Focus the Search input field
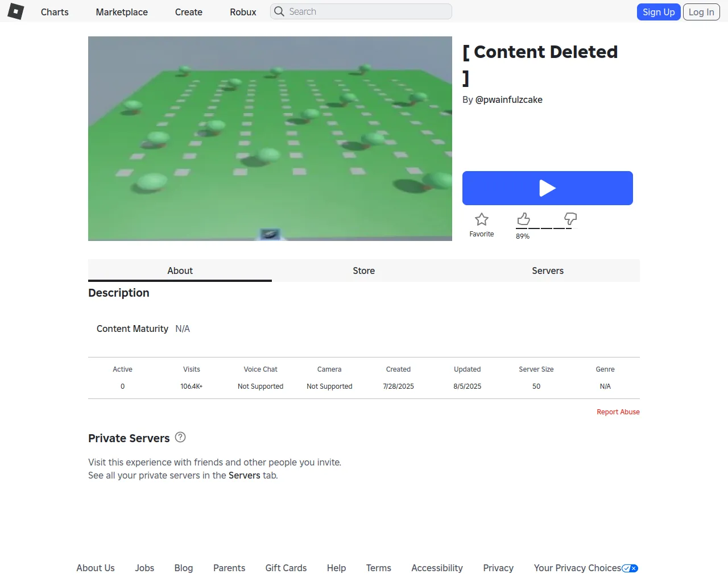The width and height of the screenshot is (728, 582). [x=361, y=11]
